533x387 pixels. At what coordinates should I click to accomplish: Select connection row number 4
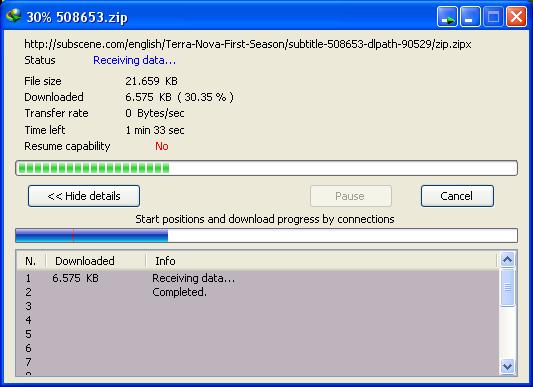258,320
